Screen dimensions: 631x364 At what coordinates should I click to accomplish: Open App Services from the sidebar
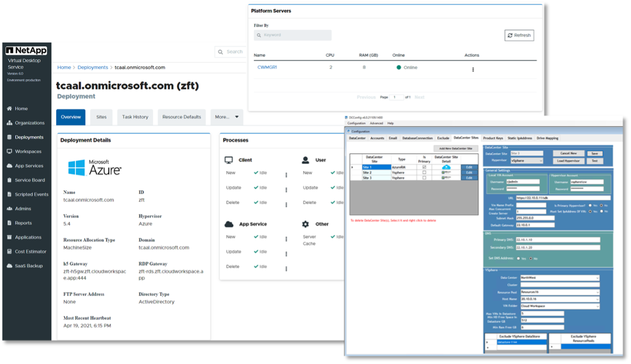click(29, 166)
